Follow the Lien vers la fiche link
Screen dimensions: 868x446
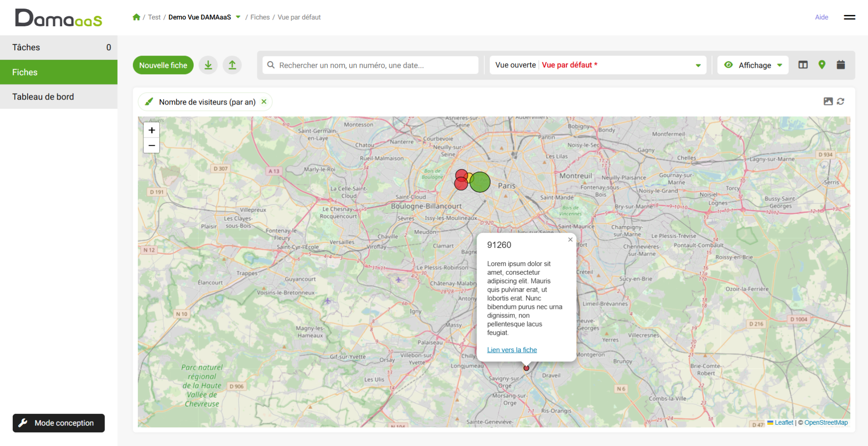click(x=512, y=350)
